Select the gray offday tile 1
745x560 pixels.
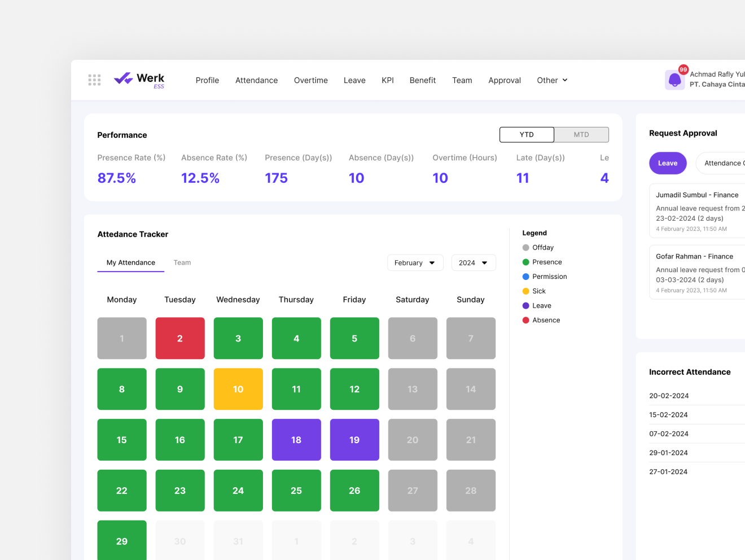(x=122, y=338)
